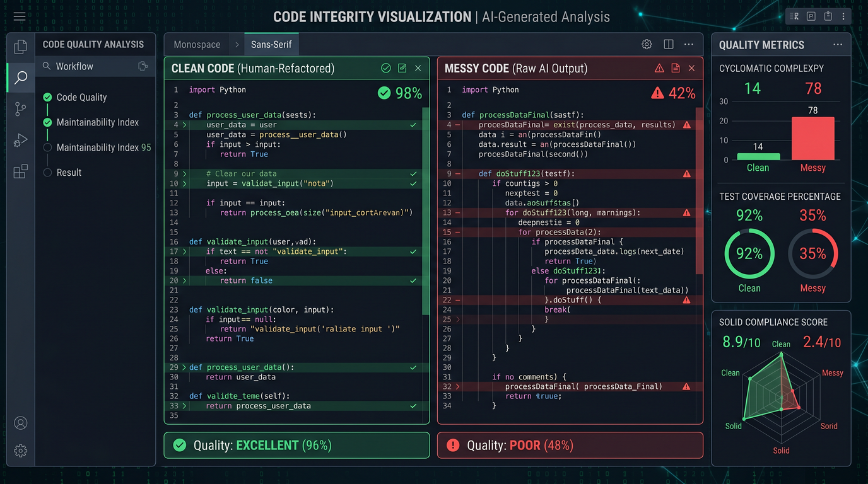Click warning icon on messy line 32

point(687,386)
